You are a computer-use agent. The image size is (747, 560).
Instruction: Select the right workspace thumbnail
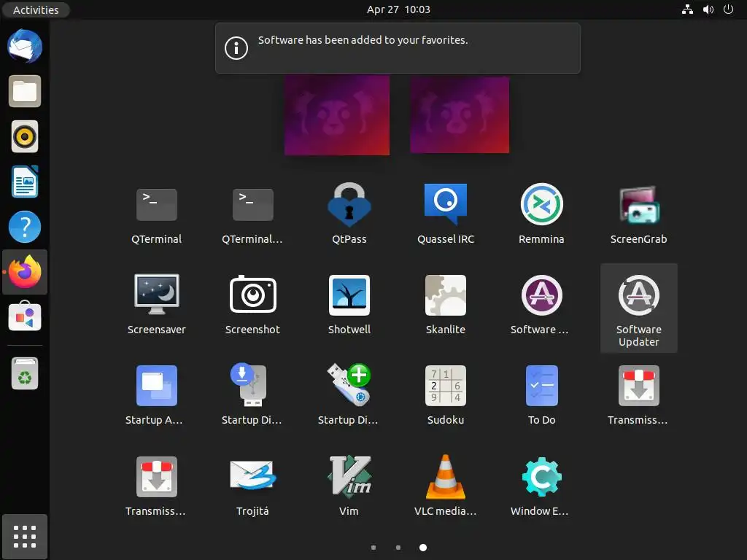click(x=460, y=114)
